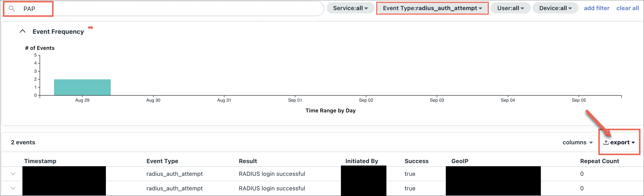The image size is (644, 196).
Task: Click the add filter link
Action: click(596, 8)
